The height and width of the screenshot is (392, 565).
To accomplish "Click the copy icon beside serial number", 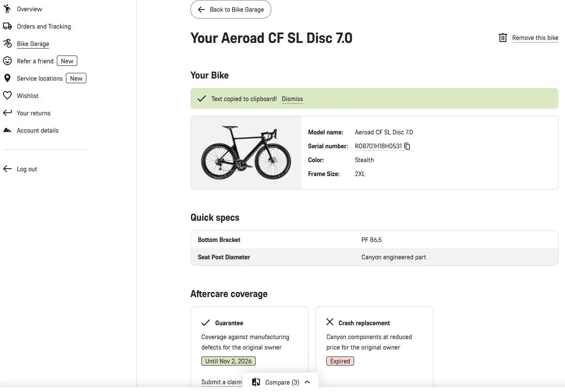I will (407, 147).
